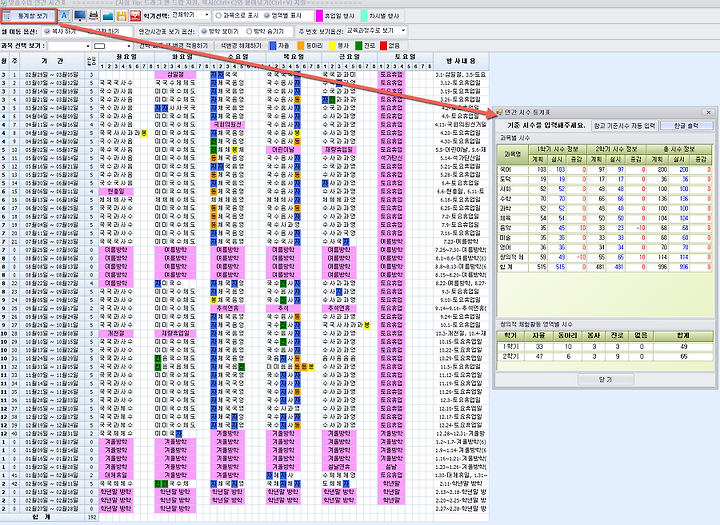The width and height of the screenshot is (720, 525).
Task: Click the 동아리 column header in activity table
Action: point(568,335)
